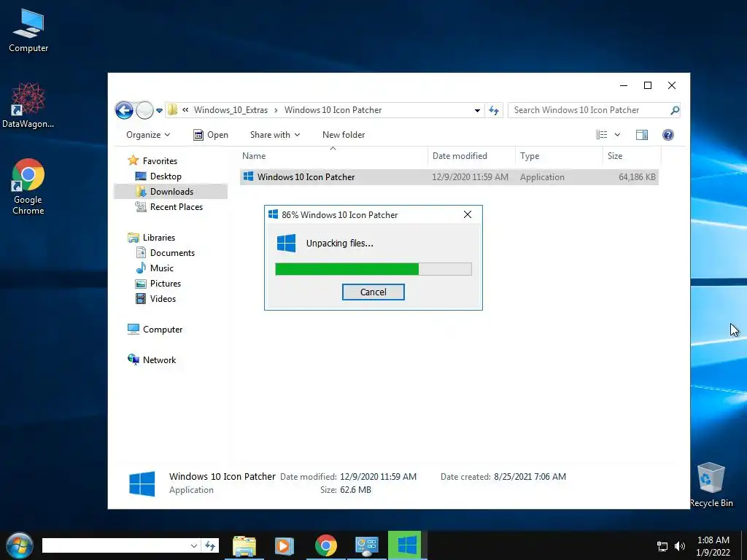Click the Start orb button
747x560 pixels.
click(x=19, y=545)
